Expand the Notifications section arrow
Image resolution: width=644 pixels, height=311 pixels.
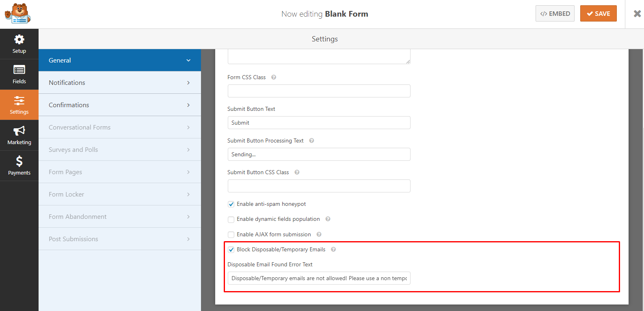coord(188,83)
